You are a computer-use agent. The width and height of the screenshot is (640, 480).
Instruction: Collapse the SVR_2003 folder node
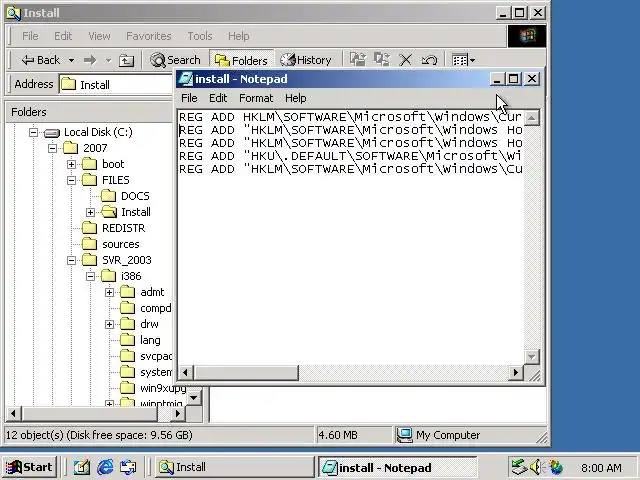(x=71, y=260)
